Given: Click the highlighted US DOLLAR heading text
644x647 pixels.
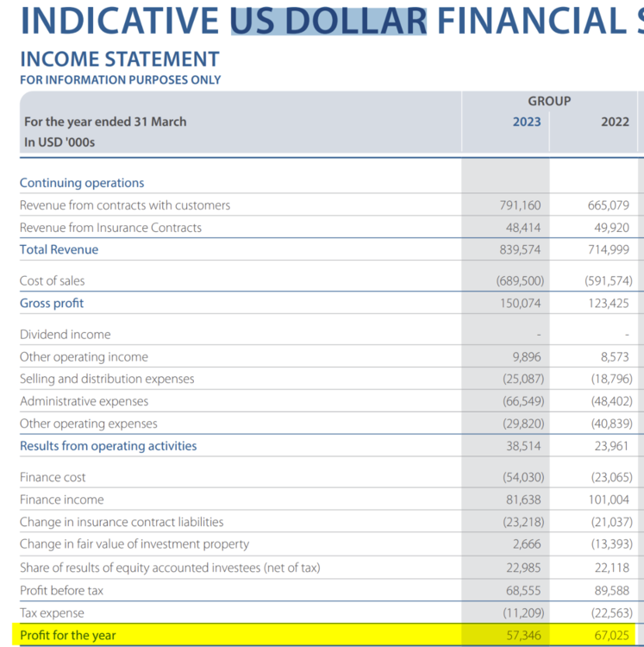Looking at the screenshot, I should point(328,21).
